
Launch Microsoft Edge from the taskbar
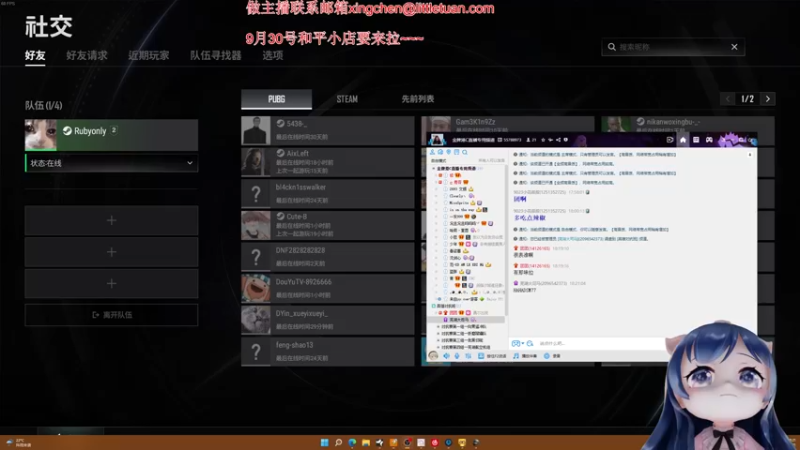coord(352,442)
